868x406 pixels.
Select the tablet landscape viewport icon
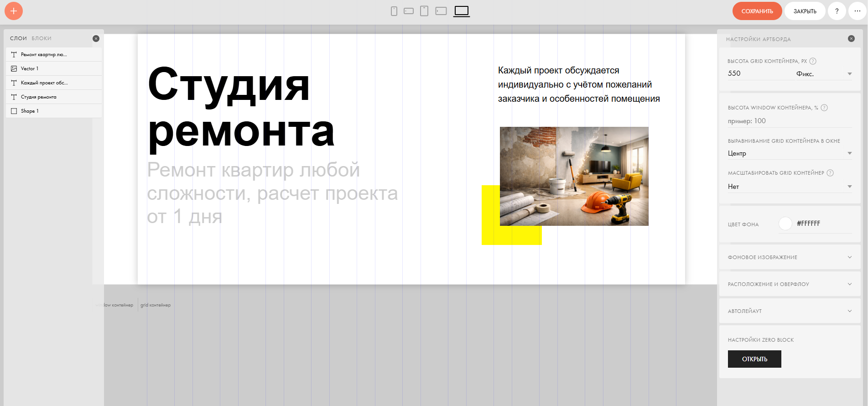441,11
